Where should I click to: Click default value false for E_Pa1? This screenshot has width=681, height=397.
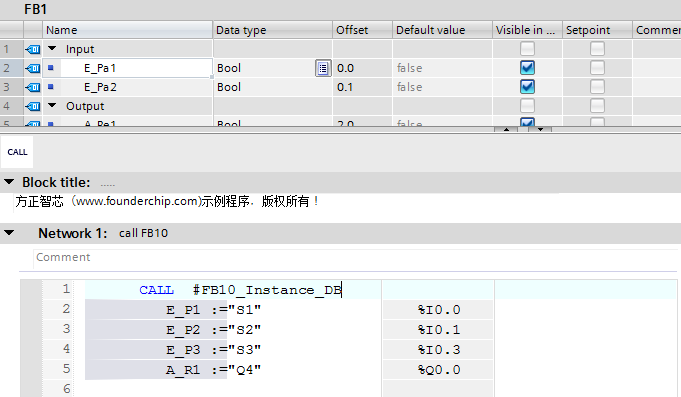[x=409, y=68]
